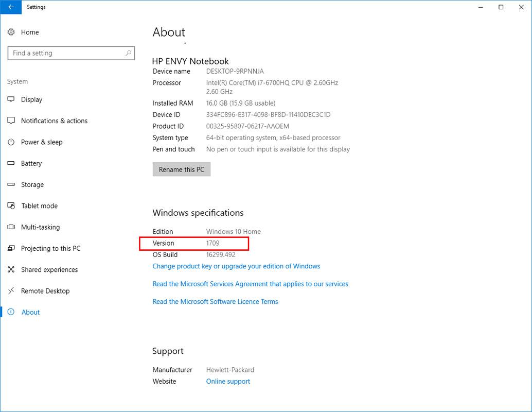Select Power & sleep

(x=42, y=142)
